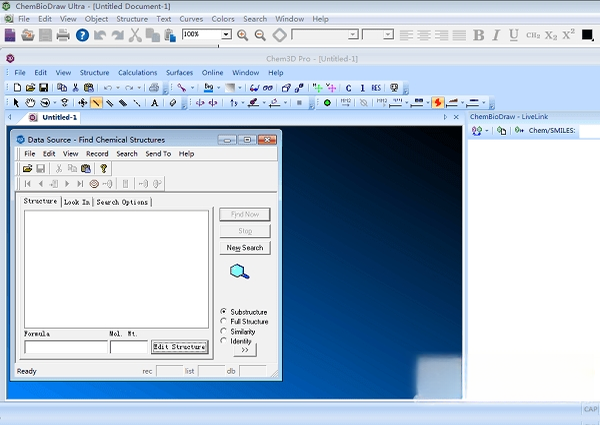Go to first record in Data Source
The image size is (600, 425).
point(28,184)
